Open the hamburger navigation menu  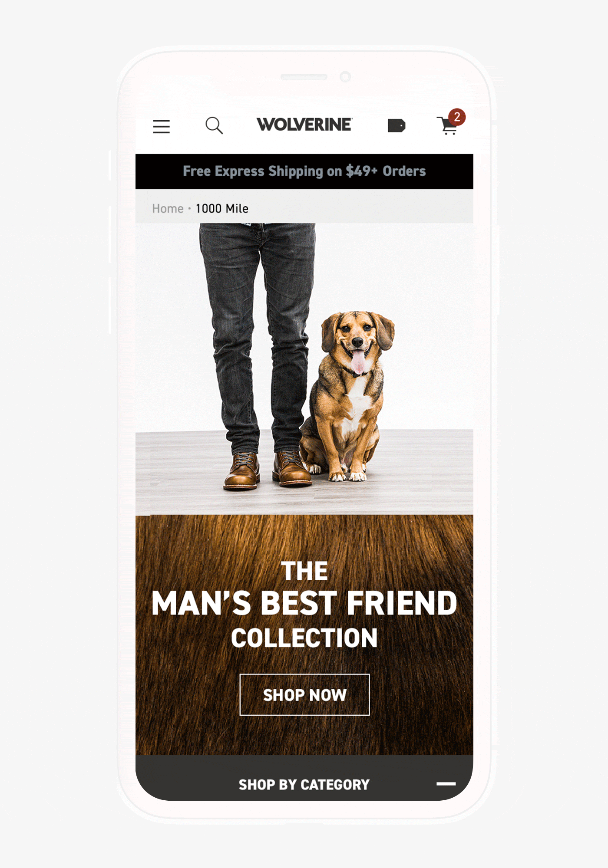coord(161,126)
